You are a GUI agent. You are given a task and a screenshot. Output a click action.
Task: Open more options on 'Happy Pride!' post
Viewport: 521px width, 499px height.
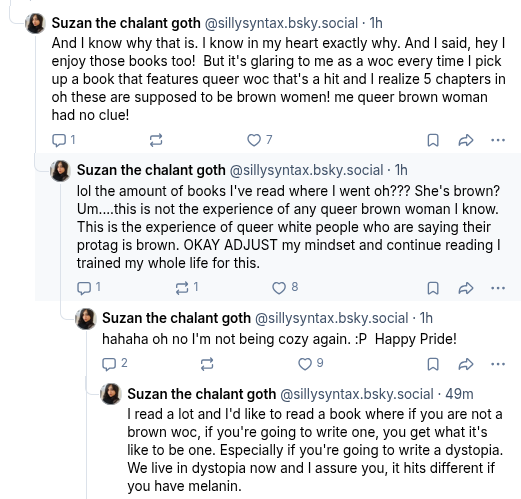point(498,364)
